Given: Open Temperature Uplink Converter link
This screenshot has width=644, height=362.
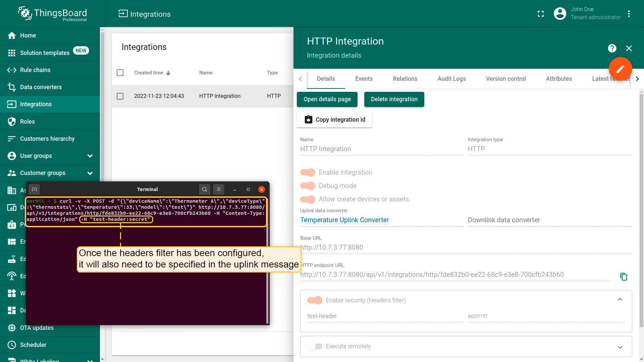Looking at the screenshot, I should point(344,220).
